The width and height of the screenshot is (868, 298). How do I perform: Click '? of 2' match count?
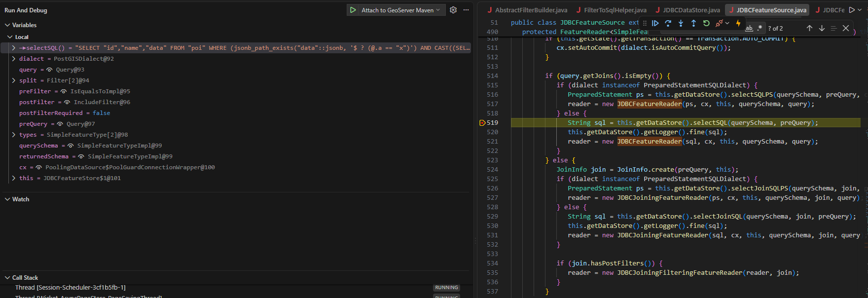click(x=775, y=29)
